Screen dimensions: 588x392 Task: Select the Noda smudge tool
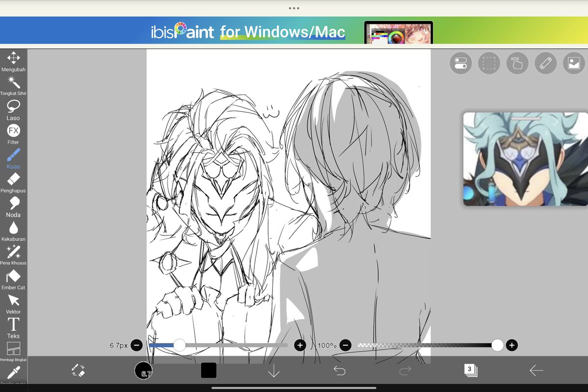point(13,207)
